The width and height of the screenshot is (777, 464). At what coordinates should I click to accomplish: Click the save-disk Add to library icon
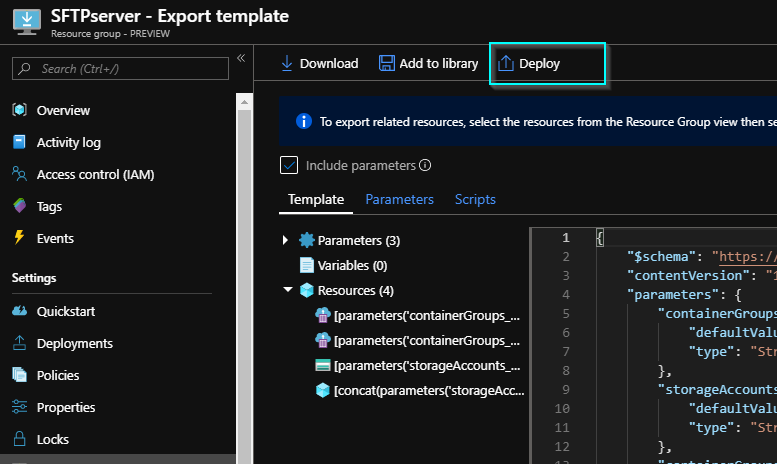pos(387,63)
